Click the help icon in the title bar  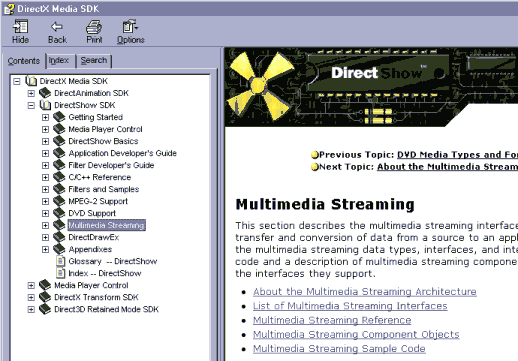[9, 9]
